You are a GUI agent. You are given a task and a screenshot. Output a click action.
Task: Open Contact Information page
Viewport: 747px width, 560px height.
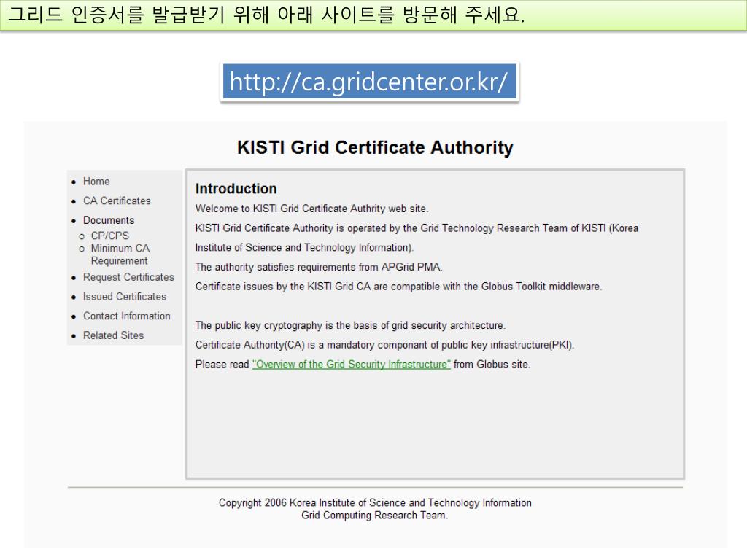127,316
